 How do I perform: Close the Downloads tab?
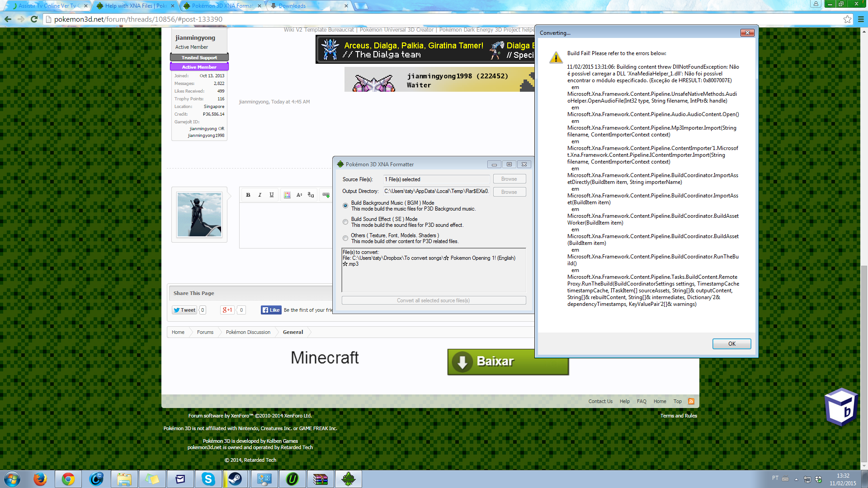[346, 6]
